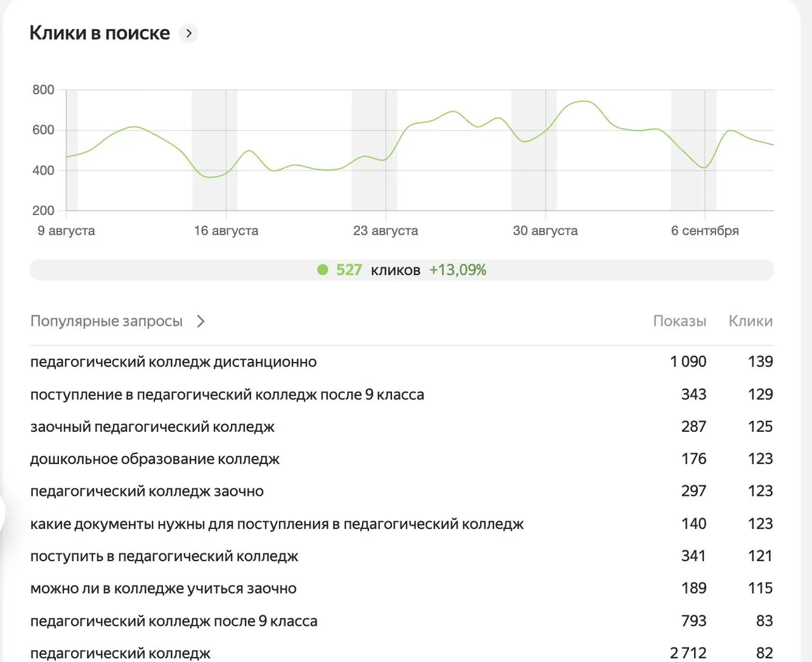Click the 129 clicks value
This screenshot has width=812, height=662.
[761, 394]
